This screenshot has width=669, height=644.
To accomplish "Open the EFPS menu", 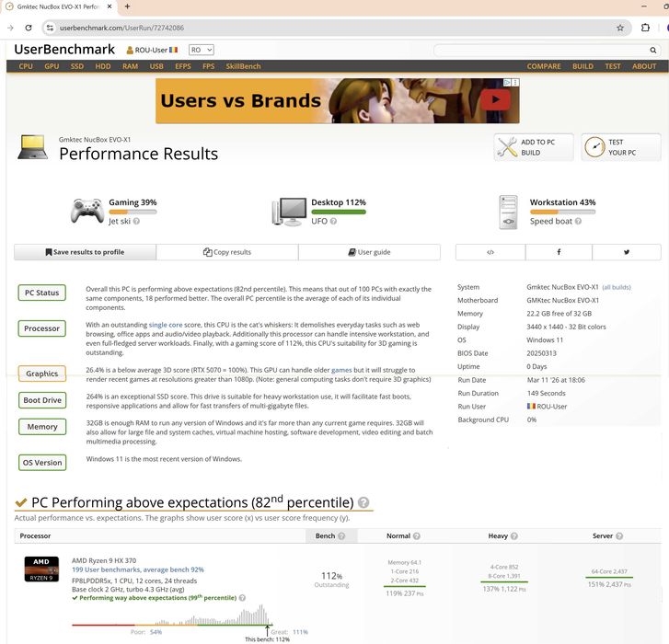I will pyautogui.click(x=183, y=66).
